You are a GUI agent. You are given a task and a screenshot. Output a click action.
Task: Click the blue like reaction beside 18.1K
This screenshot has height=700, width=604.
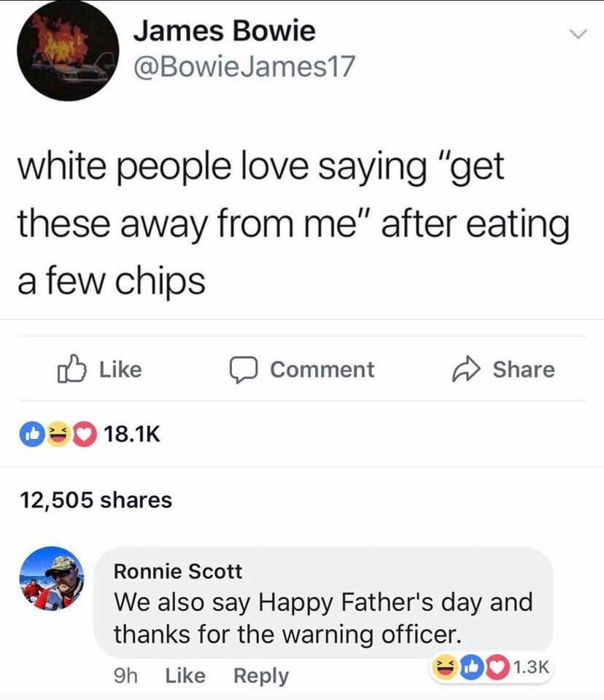coord(31,434)
